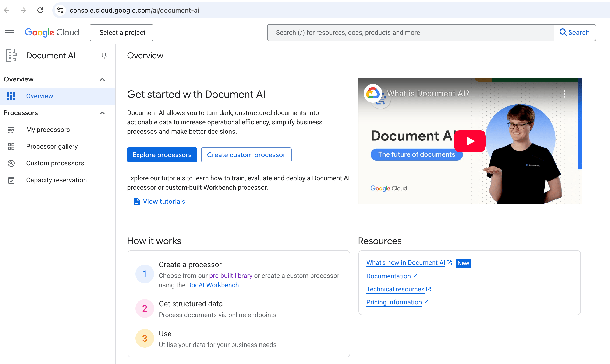Click the Capacity reservation calendar icon
610x364 pixels.
pos(11,180)
